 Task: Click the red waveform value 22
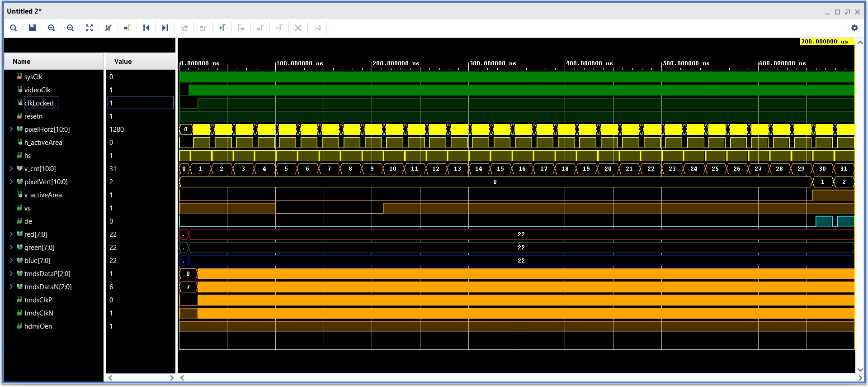[x=521, y=234]
